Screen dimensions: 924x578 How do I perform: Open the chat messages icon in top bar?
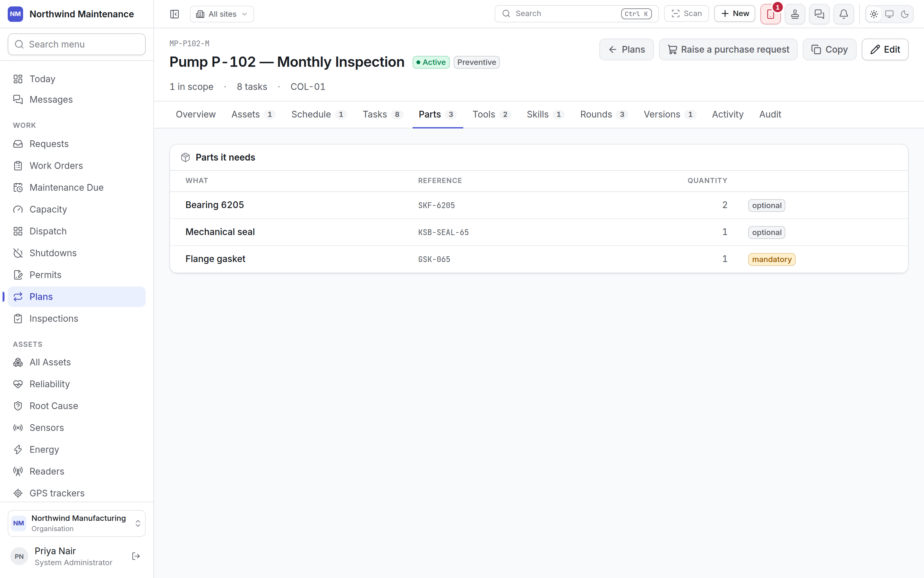click(x=819, y=14)
